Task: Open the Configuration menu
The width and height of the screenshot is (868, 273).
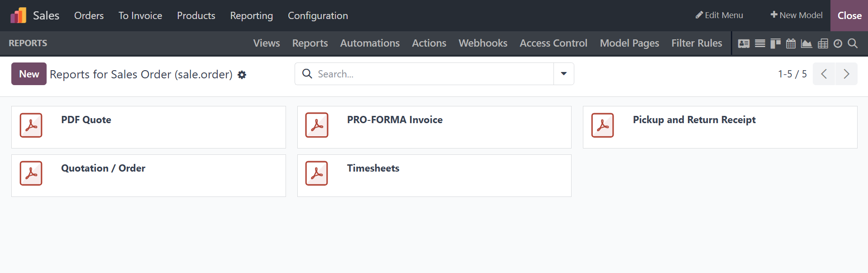Action: point(318,15)
